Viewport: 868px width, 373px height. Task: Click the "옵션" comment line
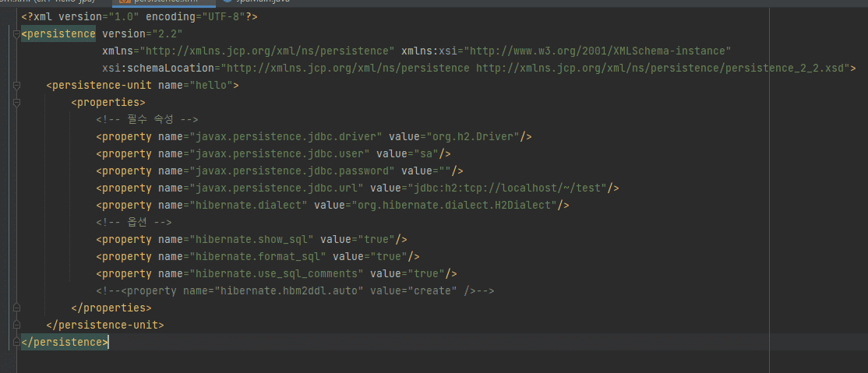click(x=133, y=223)
